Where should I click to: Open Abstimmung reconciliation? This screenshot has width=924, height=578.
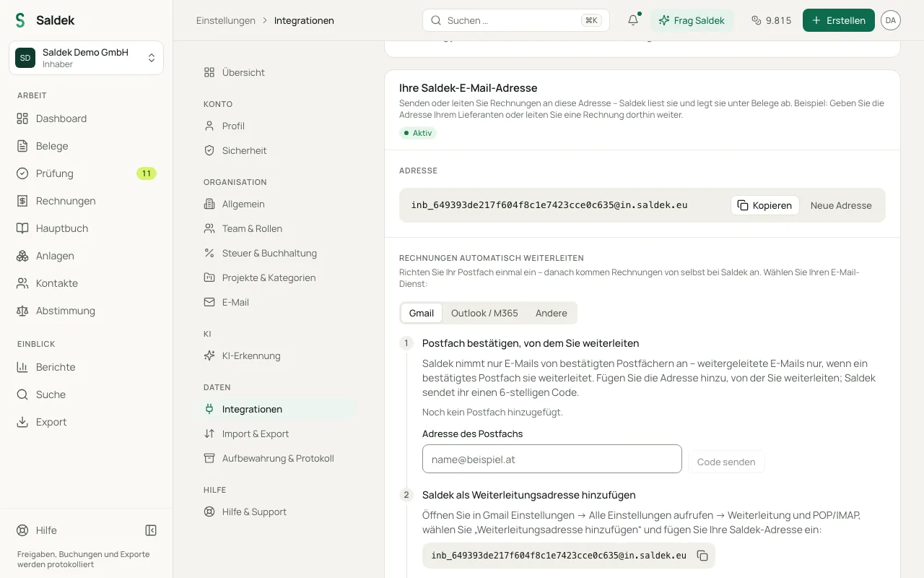tap(87, 311)
